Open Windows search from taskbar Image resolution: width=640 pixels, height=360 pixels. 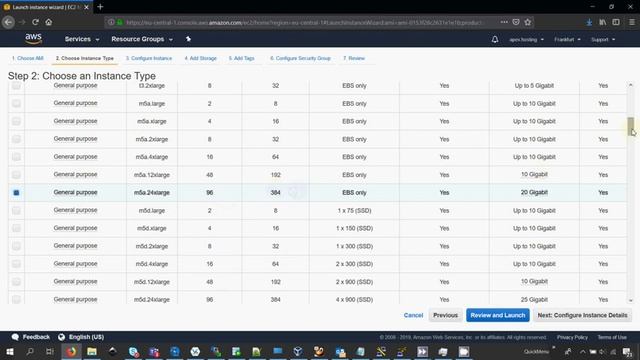[x=30, y=351]
